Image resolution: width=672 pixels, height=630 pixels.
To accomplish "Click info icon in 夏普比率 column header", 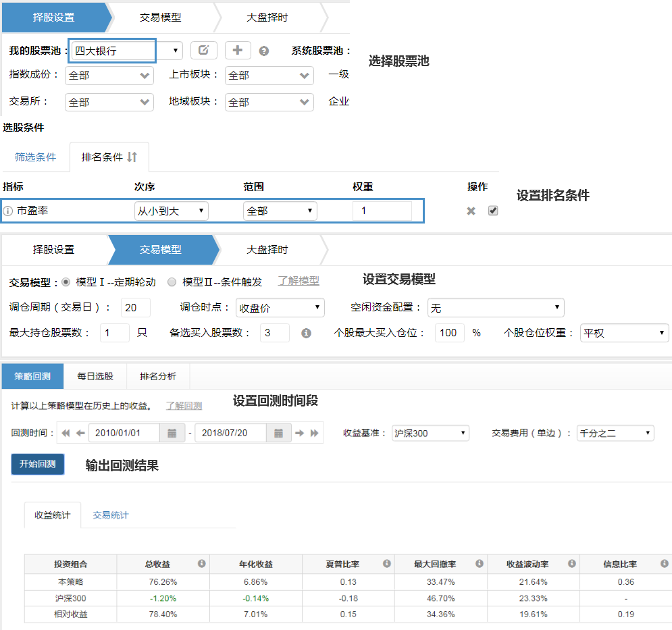I will tap(386, 564).
